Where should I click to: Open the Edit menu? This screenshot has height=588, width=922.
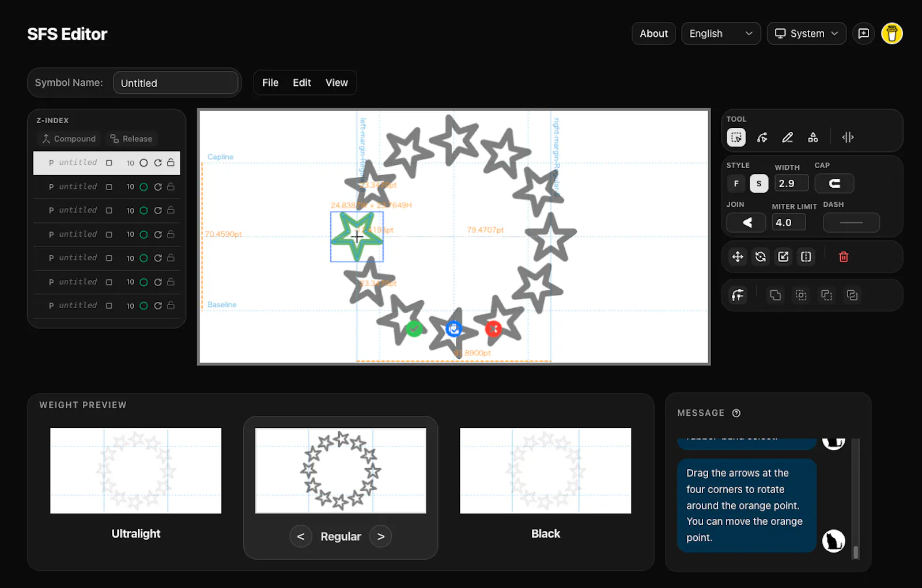302,82
